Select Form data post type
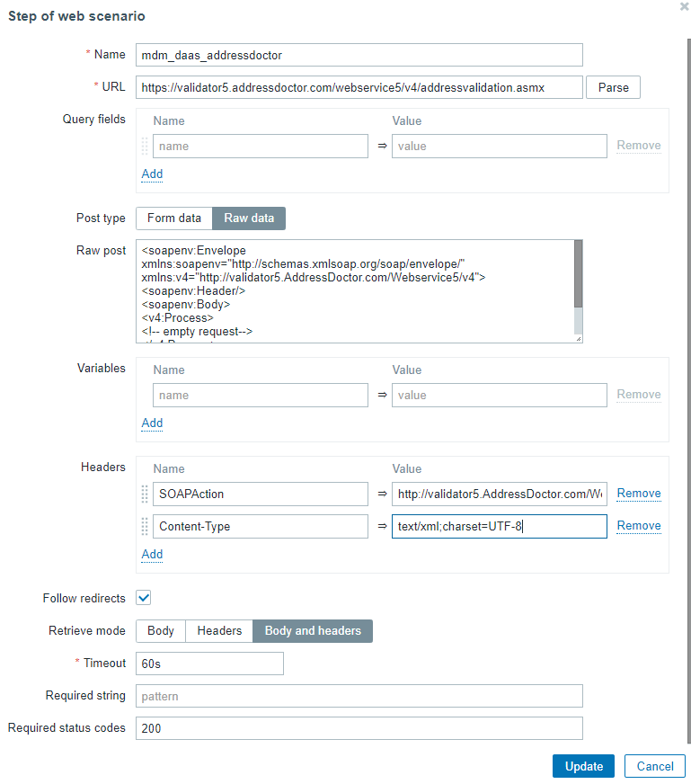Image resolution: width=691 pixels, height=784 pixels. [x=174, y=218]
